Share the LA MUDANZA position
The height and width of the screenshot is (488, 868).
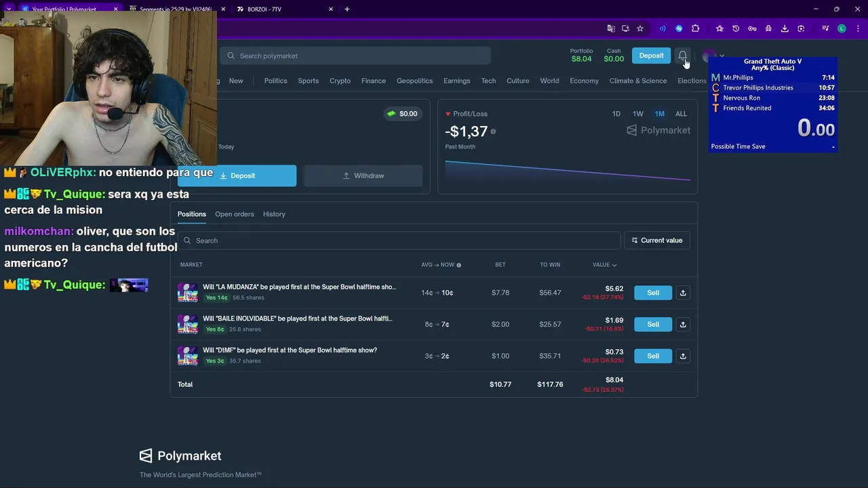point(683,293)
